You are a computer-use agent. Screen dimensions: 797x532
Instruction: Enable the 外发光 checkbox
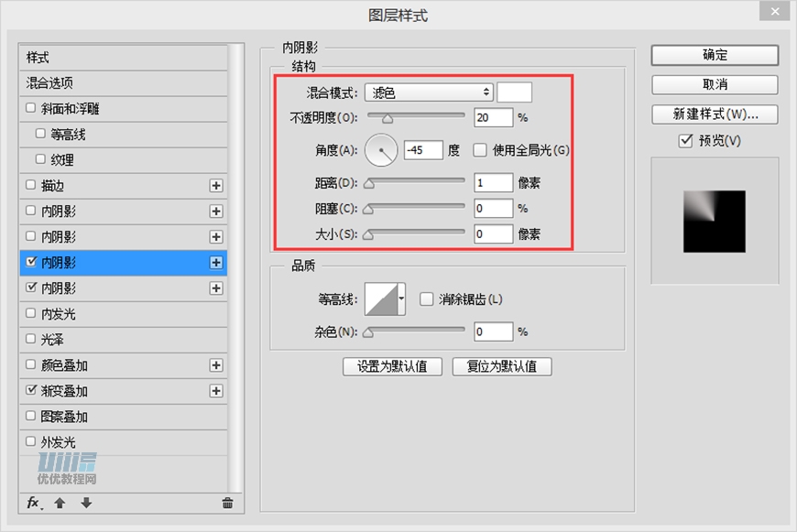coord(30,441)
